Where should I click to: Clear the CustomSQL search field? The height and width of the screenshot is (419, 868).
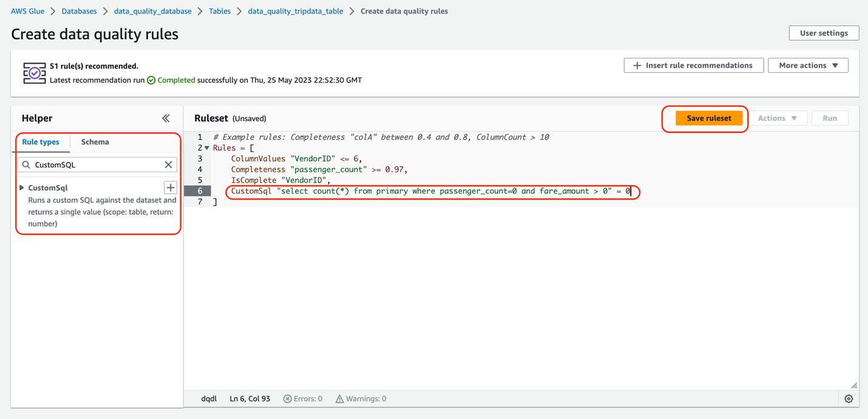pyautogui.click(x=169, y=164)
